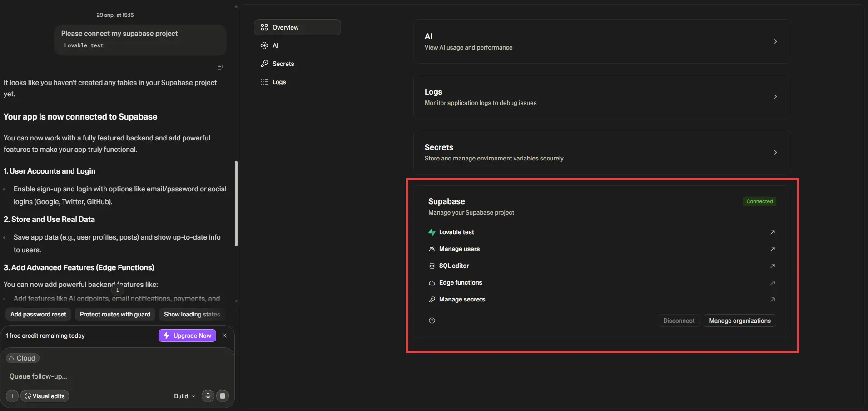Click the help question mark icon
The image size is (868, 411).
(x=432, y=321)
